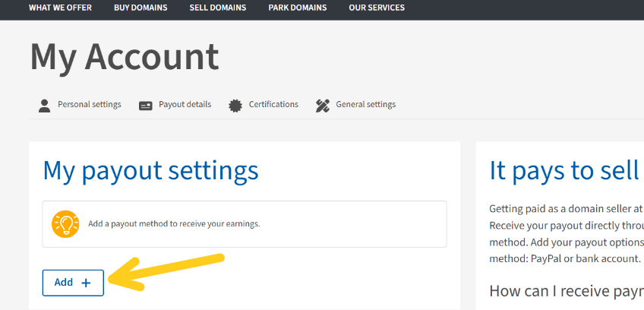Switch to Certifications tab

264,106
